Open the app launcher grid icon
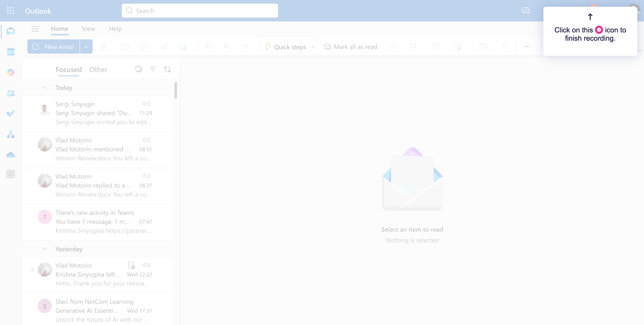 (10, 11)
